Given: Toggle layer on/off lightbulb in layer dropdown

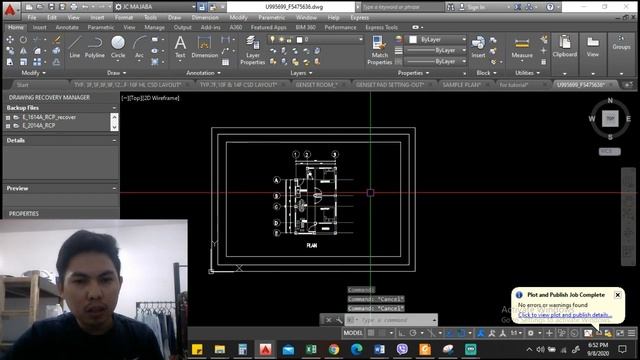Looking at the screenshot, I should pos(273,40).
